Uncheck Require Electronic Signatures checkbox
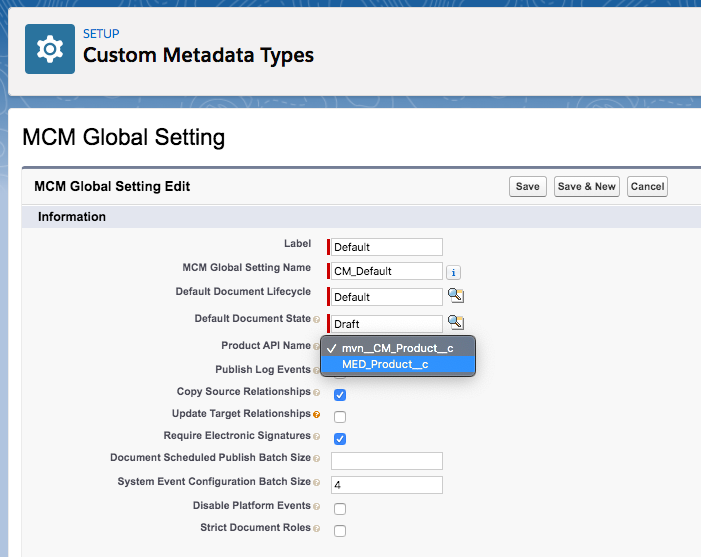 coord(340,439)
